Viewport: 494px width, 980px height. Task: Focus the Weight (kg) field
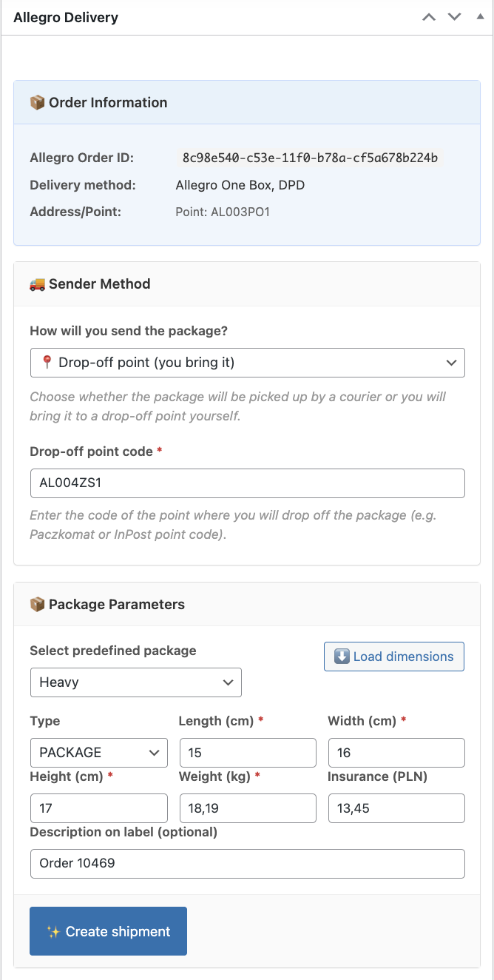point(247,808)
